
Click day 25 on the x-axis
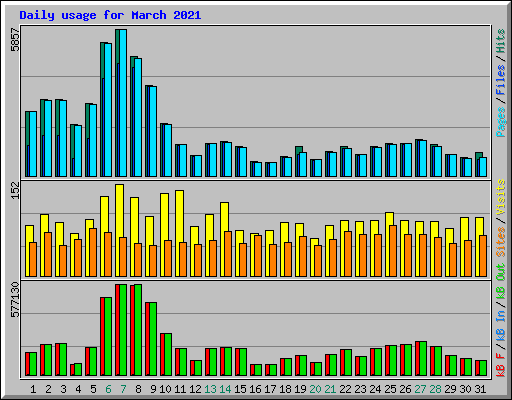click(x=390, y=389)
